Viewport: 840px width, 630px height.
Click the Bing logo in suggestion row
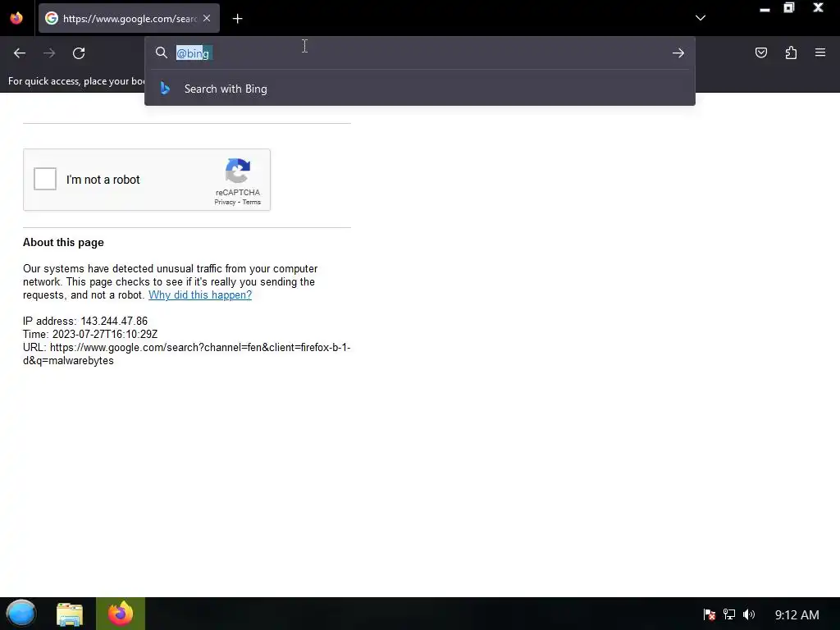coord(165,89)
